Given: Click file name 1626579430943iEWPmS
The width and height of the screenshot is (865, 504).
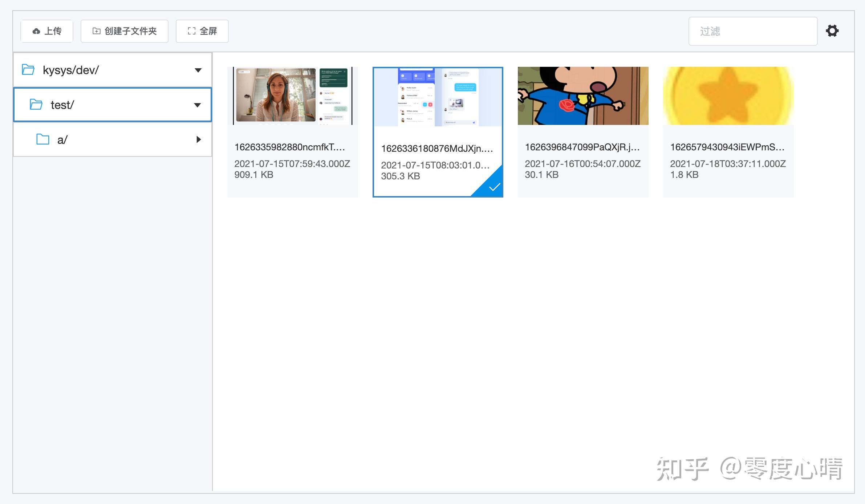Looking at the screenshot, I should tap(727, 147).
